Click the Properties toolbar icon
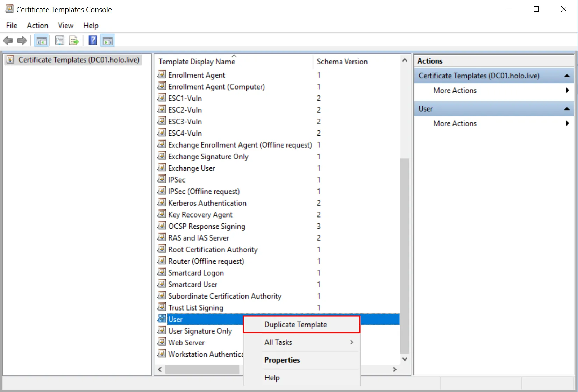The image size is (578, 392). [60, 41]
